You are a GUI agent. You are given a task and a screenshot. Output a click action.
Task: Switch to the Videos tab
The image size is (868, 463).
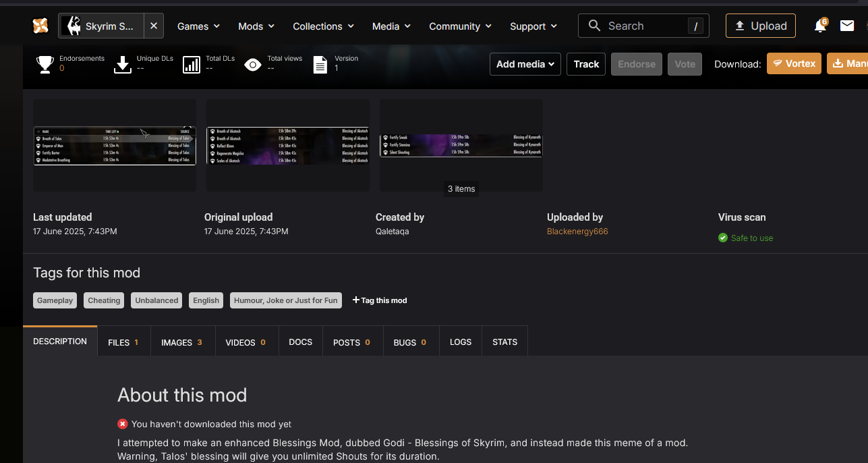click(x=246, y=342)
